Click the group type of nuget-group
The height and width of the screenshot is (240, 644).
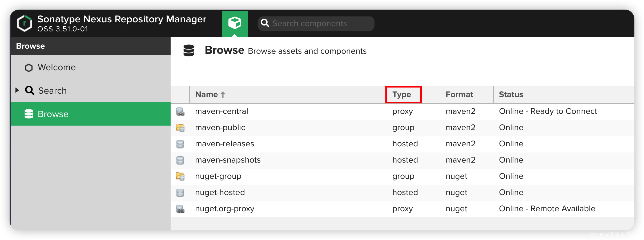[x=403, y=176]
